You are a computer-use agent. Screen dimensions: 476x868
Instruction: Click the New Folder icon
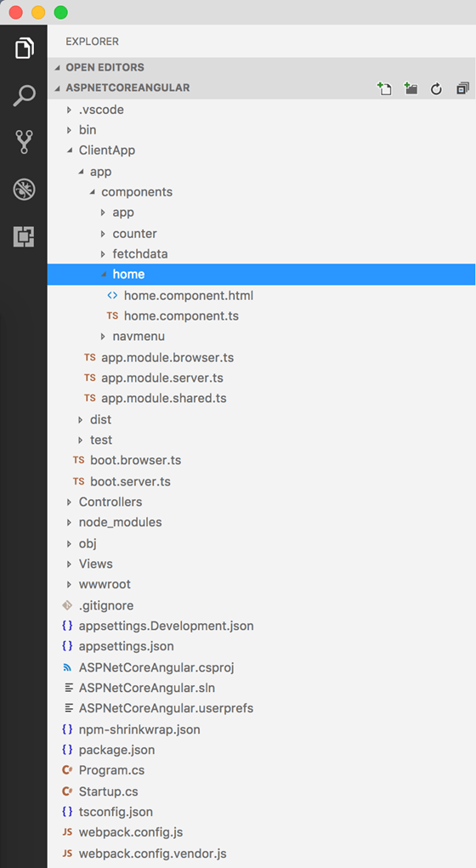tap(411, 88)
